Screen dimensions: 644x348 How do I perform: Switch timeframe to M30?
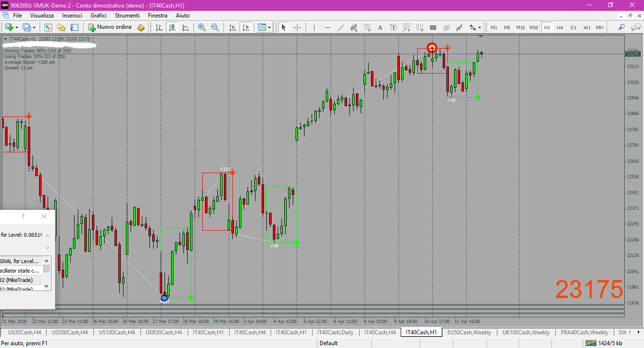coord(534,27)
